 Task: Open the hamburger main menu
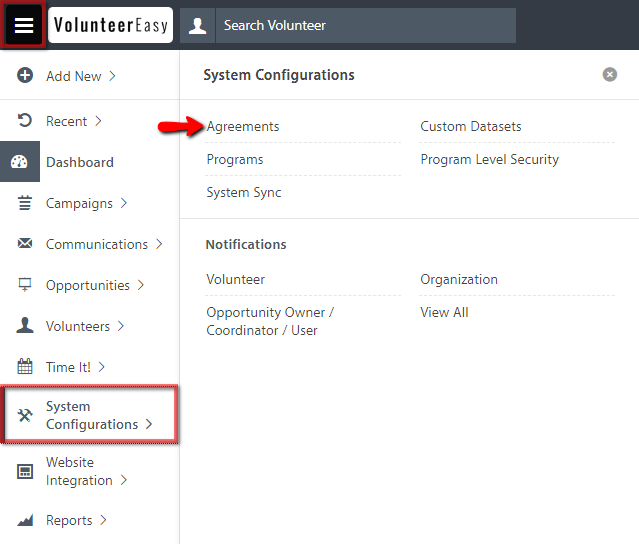(x=24, y=25)
